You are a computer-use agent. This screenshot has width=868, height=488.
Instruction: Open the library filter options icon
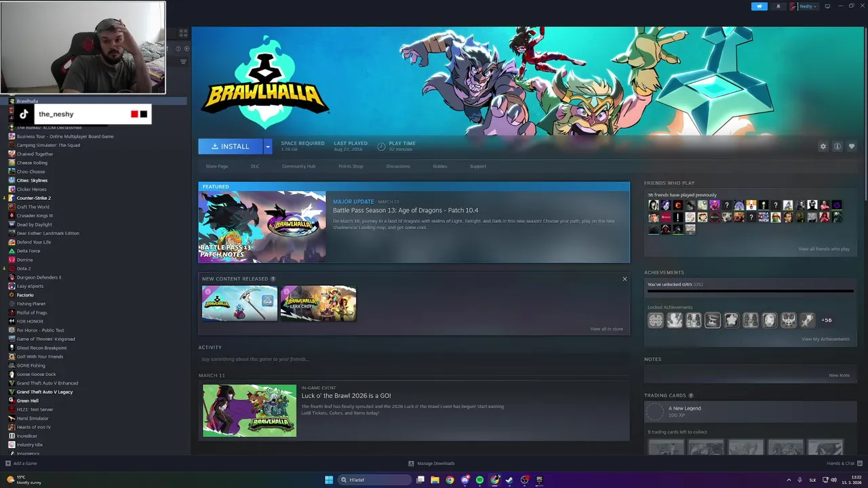[183, 62]
